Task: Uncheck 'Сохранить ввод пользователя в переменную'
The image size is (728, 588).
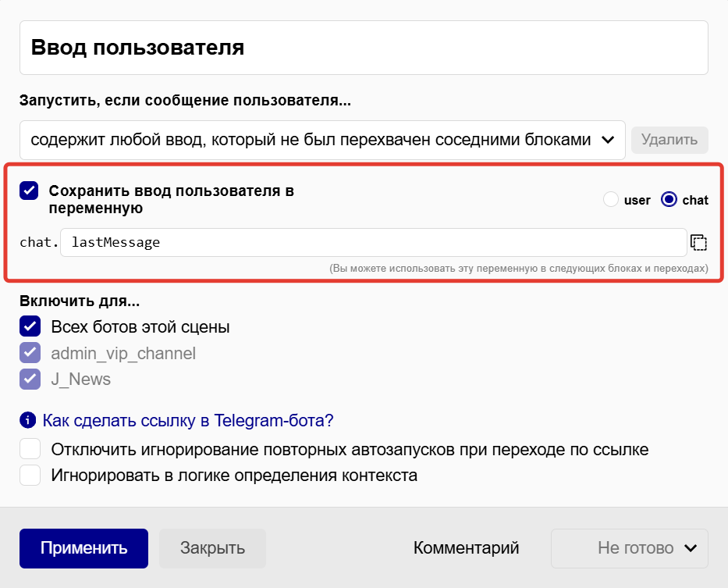Action: [30, 191]
